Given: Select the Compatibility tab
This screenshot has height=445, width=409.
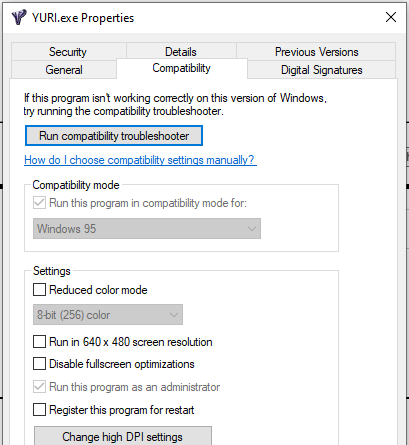Looking at the screenshot, I should pyautogui.click(x=182, y=68).
